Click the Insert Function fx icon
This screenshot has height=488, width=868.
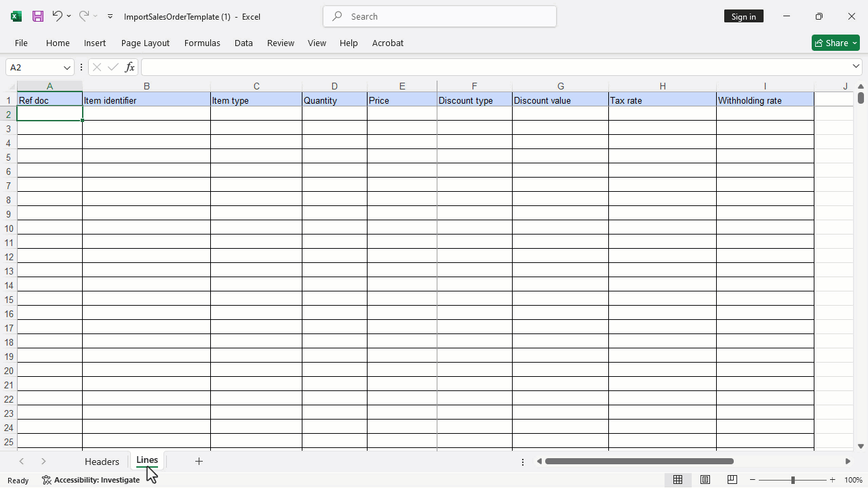pyautogui.click(x=130, y=67)
